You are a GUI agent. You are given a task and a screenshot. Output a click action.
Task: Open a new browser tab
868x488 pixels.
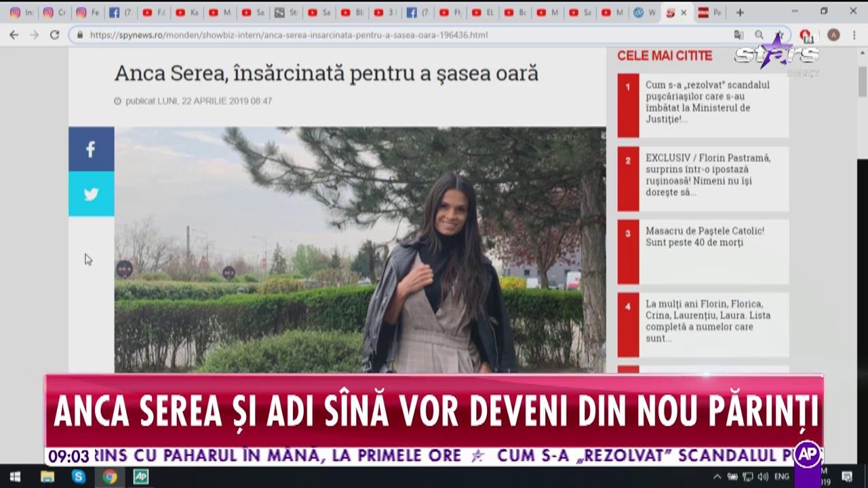pos(740,12)
